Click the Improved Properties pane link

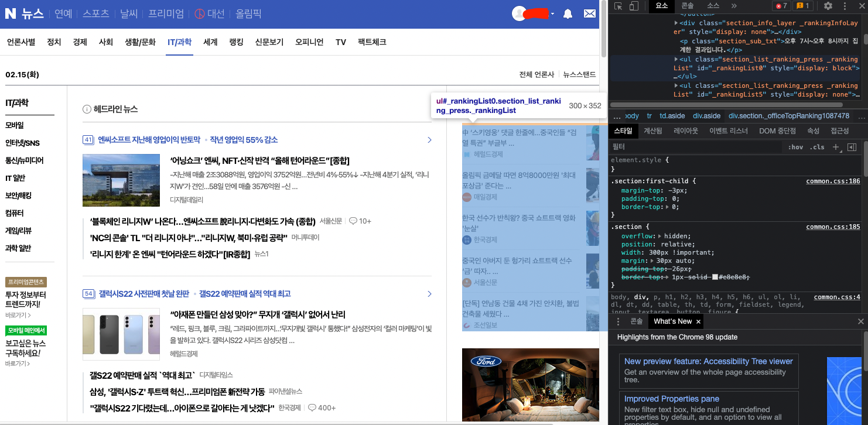pos(671,399)
